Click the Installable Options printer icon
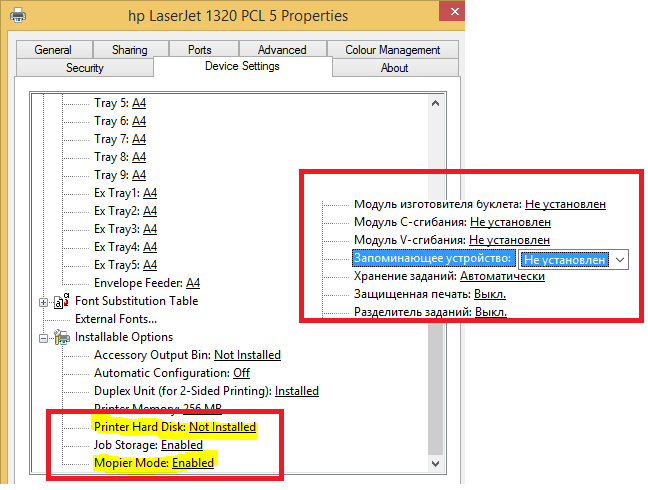 coord(62,337)
